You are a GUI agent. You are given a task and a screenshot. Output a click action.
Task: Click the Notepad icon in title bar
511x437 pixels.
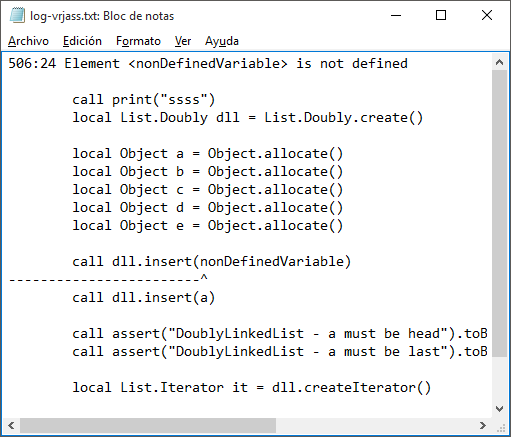tap(17, 15)
